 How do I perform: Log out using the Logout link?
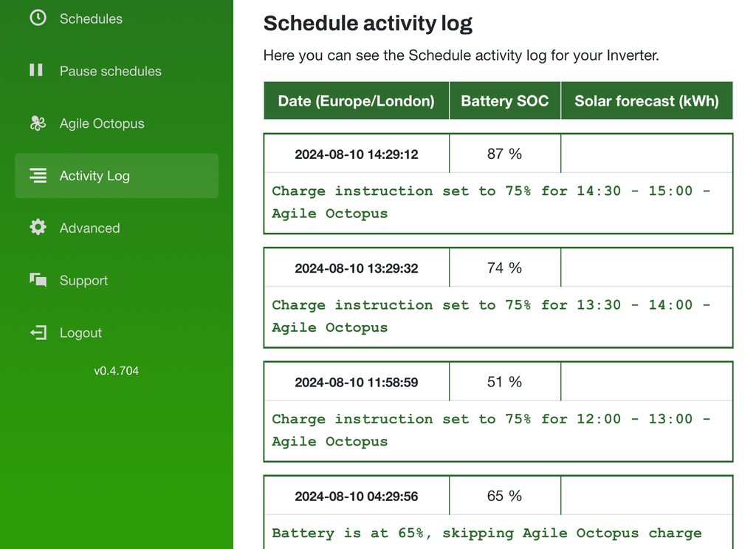80,333
